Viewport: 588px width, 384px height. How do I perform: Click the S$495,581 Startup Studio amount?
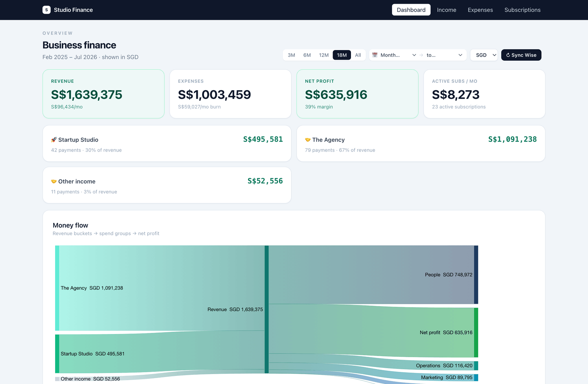(x=263, y=139)
